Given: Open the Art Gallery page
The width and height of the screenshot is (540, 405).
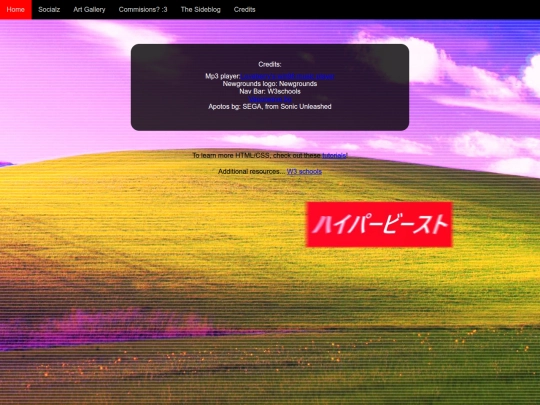Looking at the screenshot, I should click(x=89, y=10).
